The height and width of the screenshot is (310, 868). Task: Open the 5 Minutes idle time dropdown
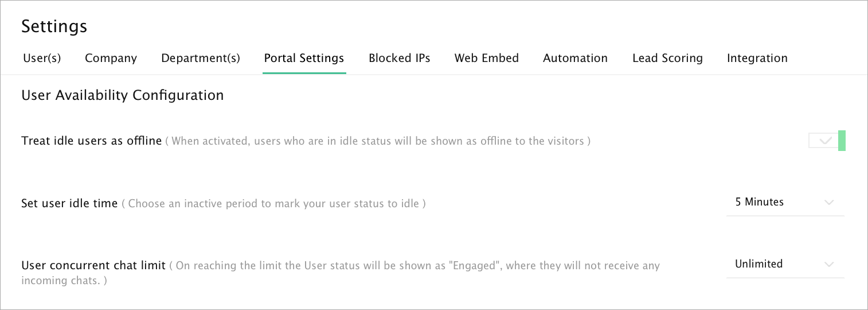tap(785, 203)
